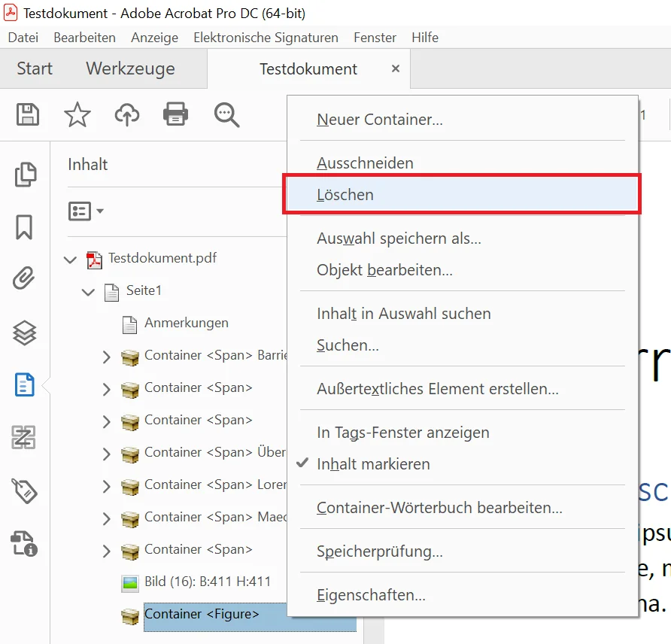
Task: Close the Testdokument tab
Action: 396,68
